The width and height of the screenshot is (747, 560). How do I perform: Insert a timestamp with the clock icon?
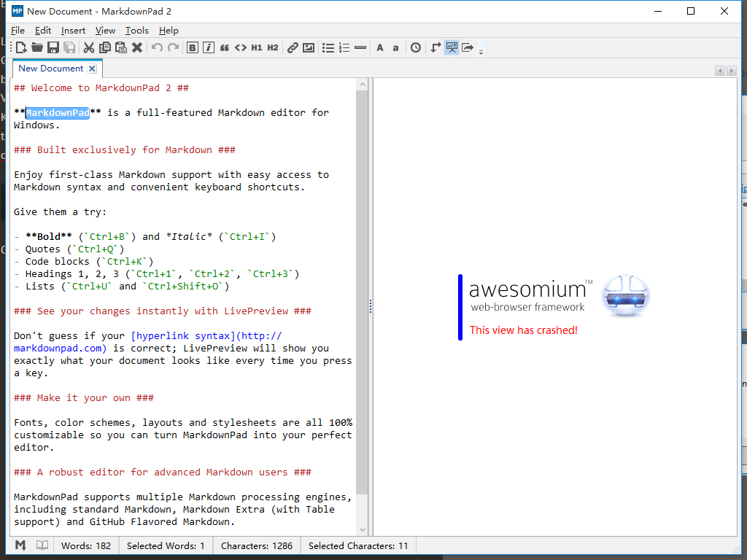tap(416, 47)
